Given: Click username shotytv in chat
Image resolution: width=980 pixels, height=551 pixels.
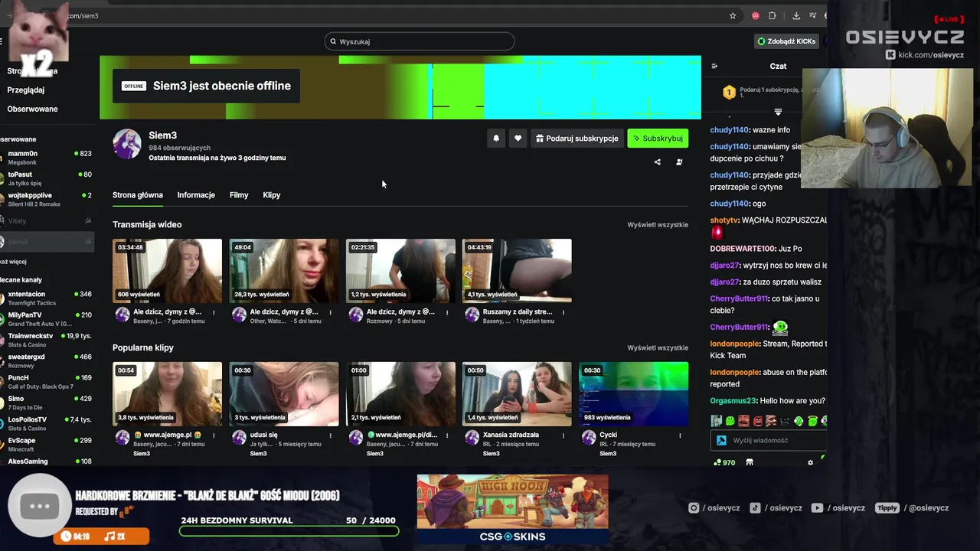Looking at the screenshot, I should tap(724, 220).
